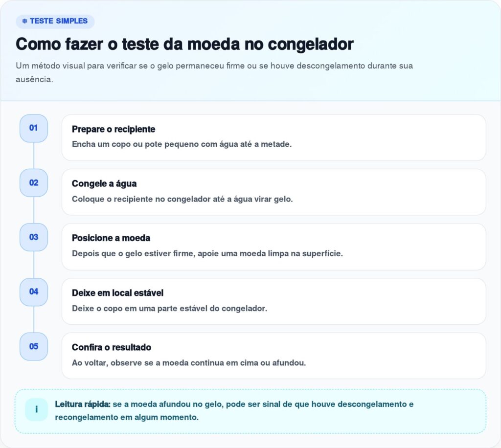Click the snowflake icon in the badge
This screenshot has height=448, width=501.
coord(24,21)
